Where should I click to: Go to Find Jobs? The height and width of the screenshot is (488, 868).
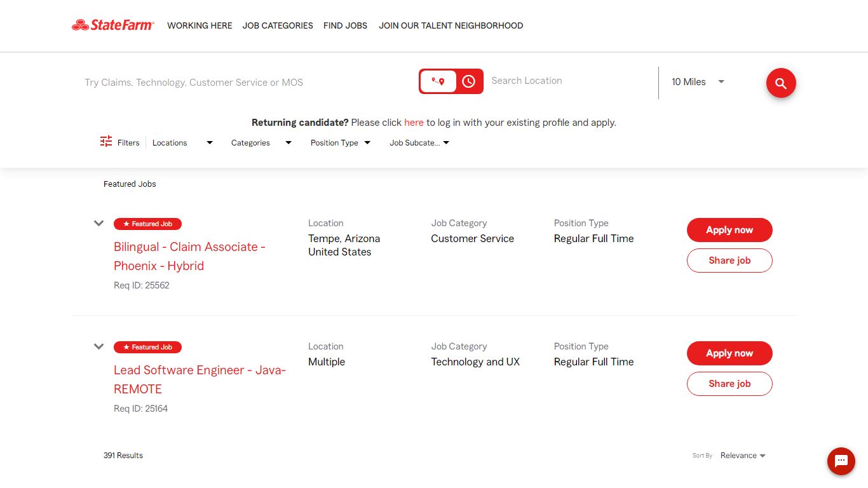(345, 25)
